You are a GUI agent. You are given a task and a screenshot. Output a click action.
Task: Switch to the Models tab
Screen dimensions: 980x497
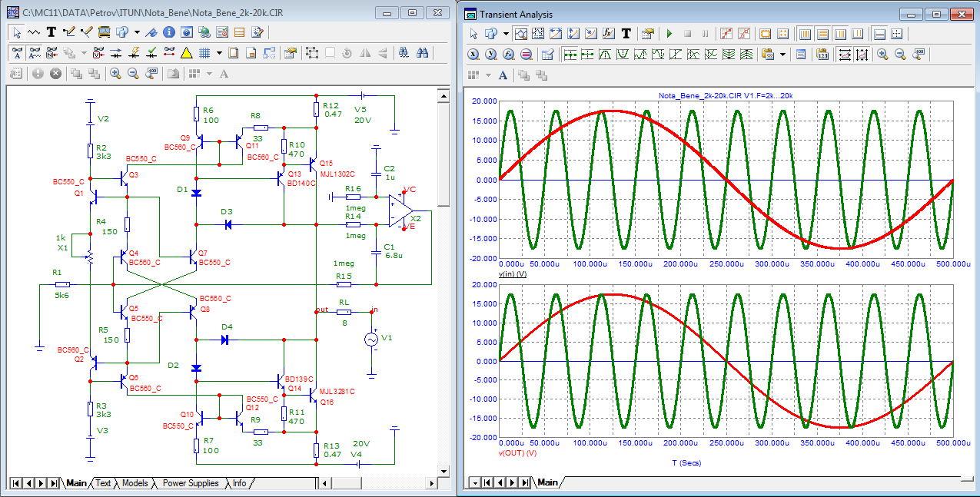(134, 483)
